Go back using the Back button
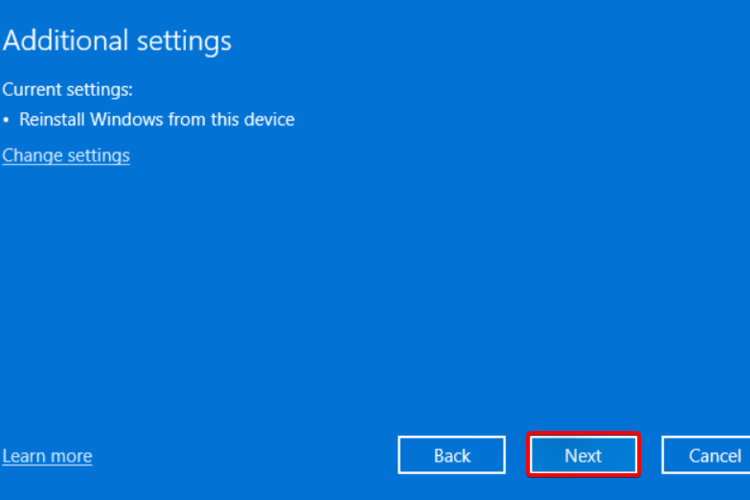 (x=452, y=455)
